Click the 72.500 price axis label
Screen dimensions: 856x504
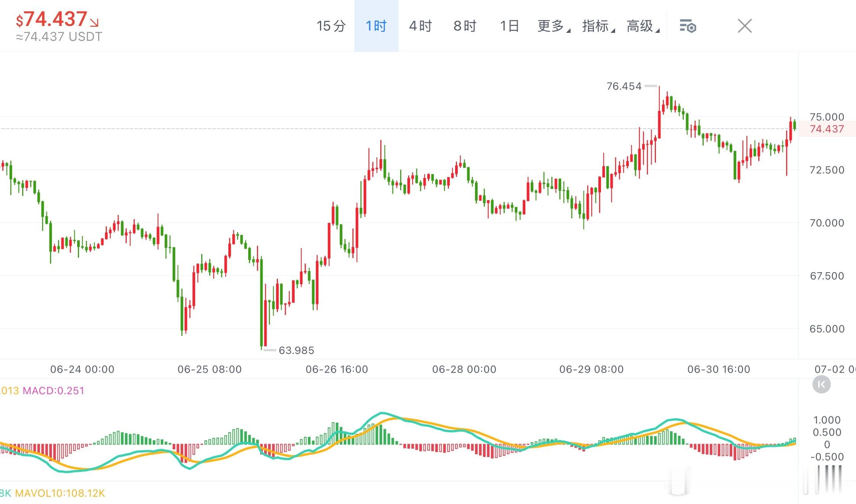827,170
